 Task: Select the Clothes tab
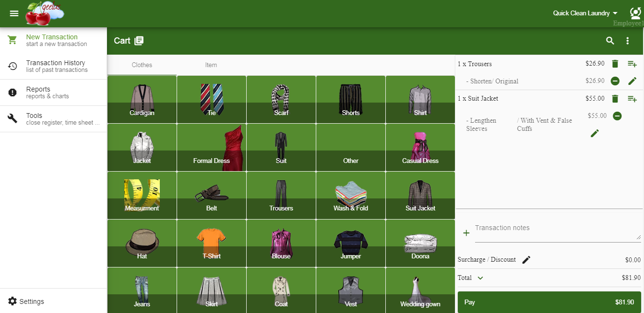pos(142,65)
